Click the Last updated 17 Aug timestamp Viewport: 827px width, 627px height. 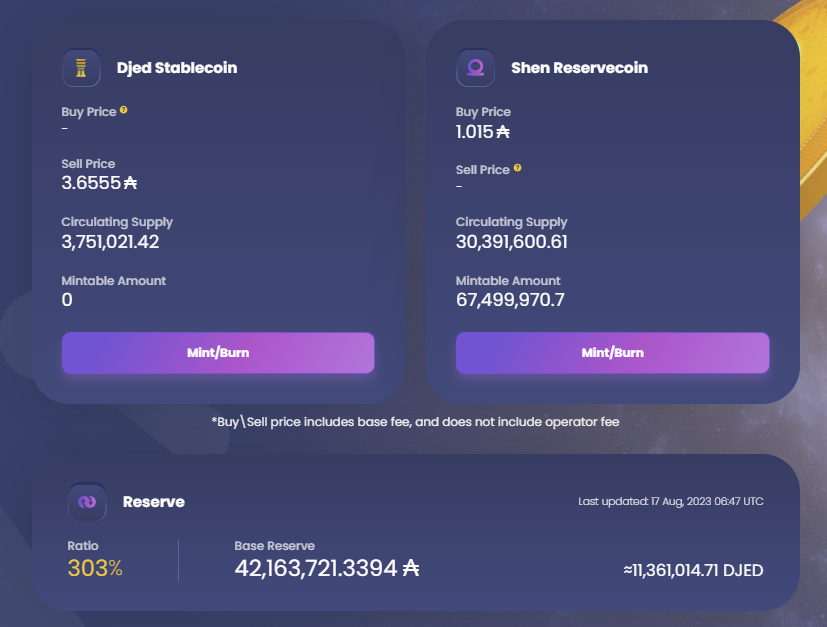(x=670, y=501)
